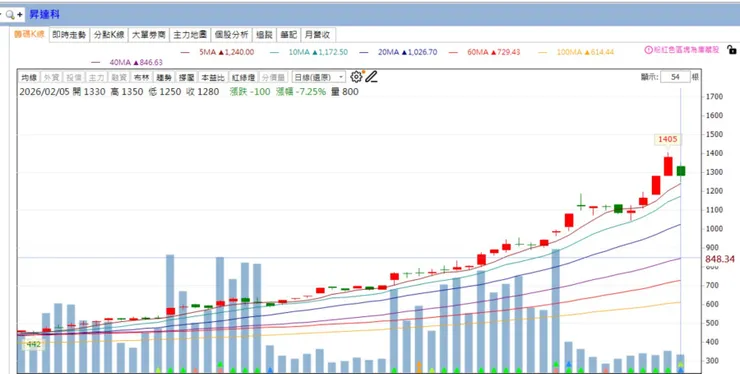The image size is (740, 374).
Task: Click the 昇達科 stock name title
Action: [44, 15]
